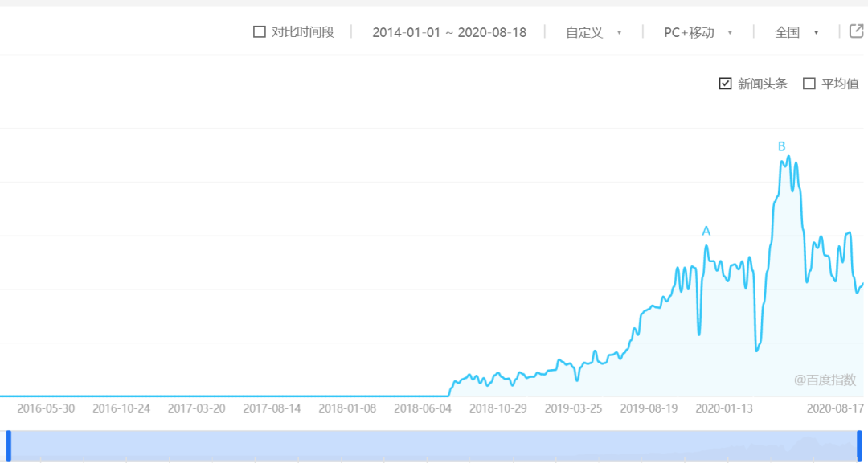868x468 pixels.
Task: Click the arrow icon beside PC+移动
Action: coord(730,33)
